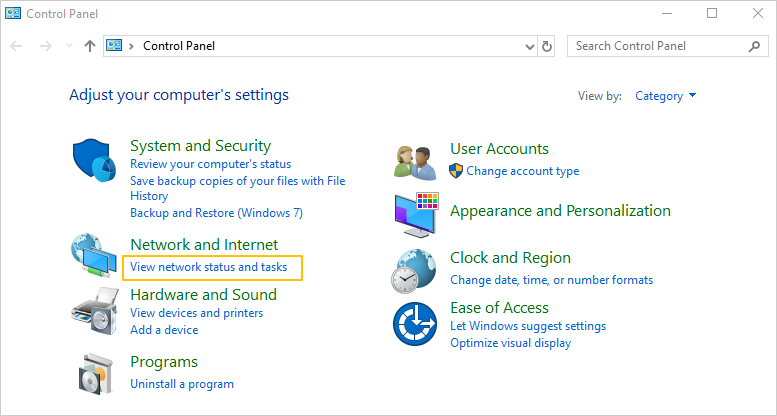The height and width of the screenshot is (416, 777).
Task: Select Let Windows suggest settings
Action: pos(527,326)
